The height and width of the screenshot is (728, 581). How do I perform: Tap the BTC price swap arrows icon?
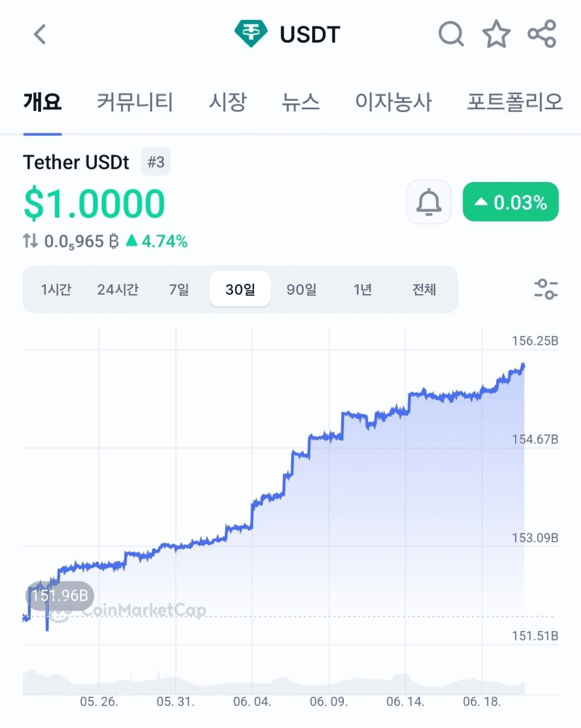(x=31, y=241)
